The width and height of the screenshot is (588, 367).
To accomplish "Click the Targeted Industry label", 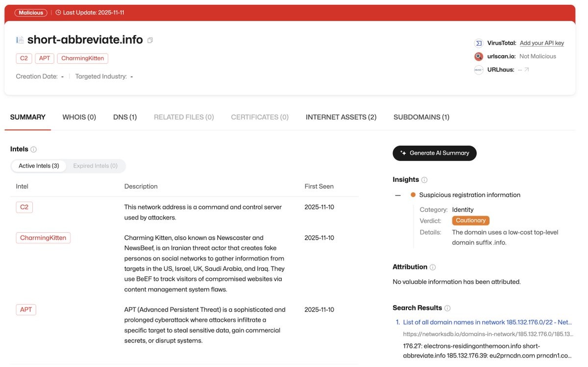I will pyautogui.click(x=101, y=76).
